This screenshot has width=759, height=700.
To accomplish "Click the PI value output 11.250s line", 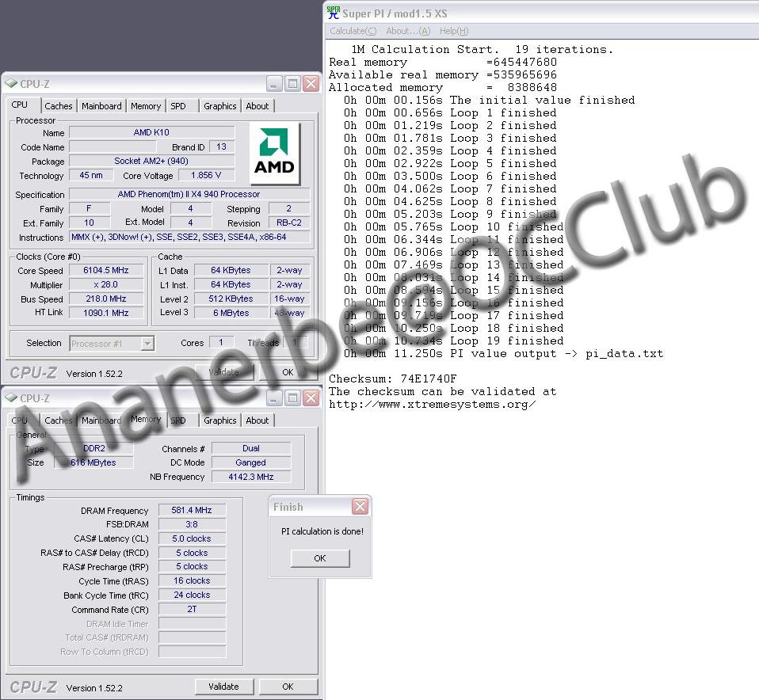I will (503, 354).
